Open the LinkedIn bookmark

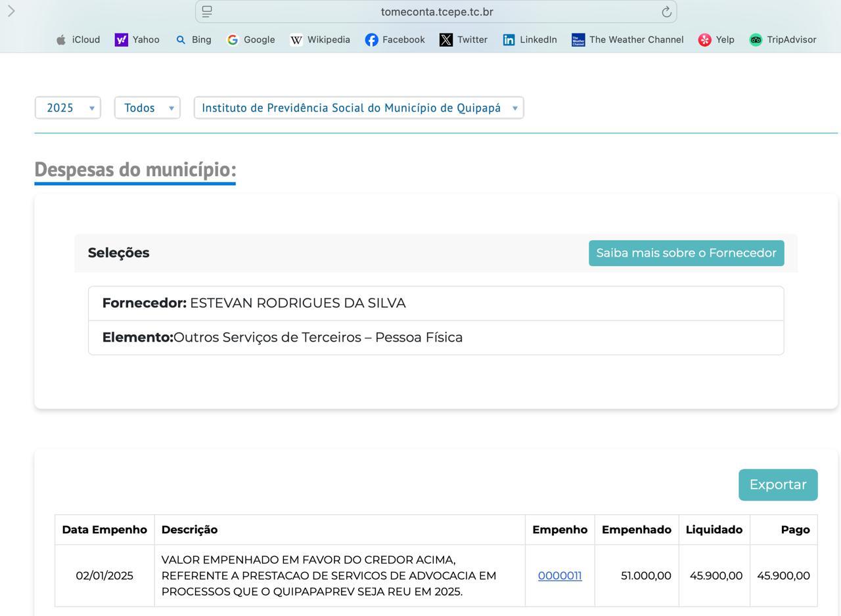click(530, 40)
